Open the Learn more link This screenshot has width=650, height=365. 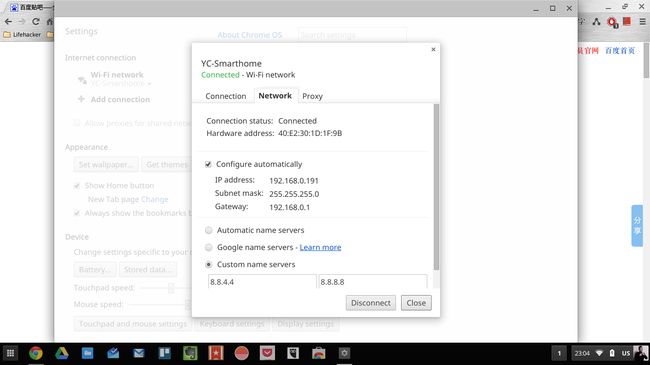point(320,247)
